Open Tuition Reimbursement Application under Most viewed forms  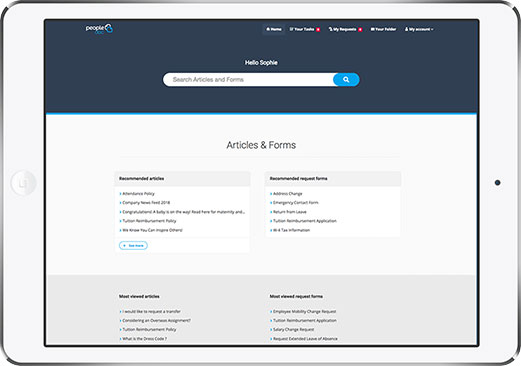305,321
